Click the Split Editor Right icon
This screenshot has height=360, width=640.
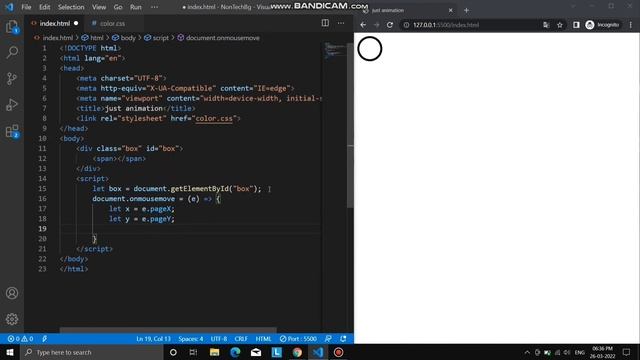click(325, 23)
